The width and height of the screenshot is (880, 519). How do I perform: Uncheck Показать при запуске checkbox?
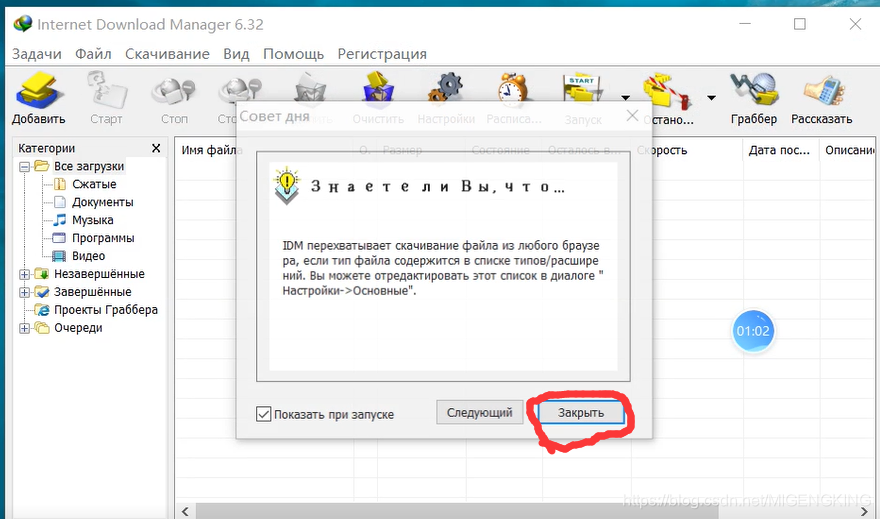tap(263, 414)
